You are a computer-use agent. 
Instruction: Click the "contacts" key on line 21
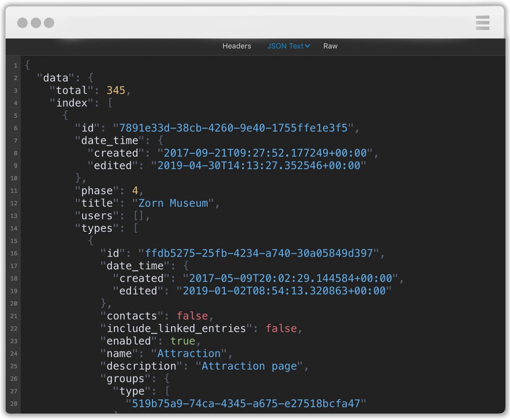[x=132, y=316]
